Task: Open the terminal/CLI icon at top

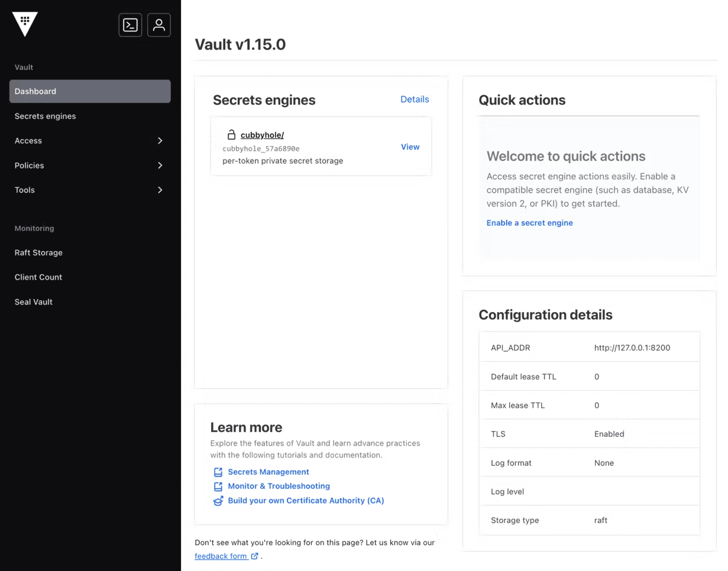Action: pos(130,25)
